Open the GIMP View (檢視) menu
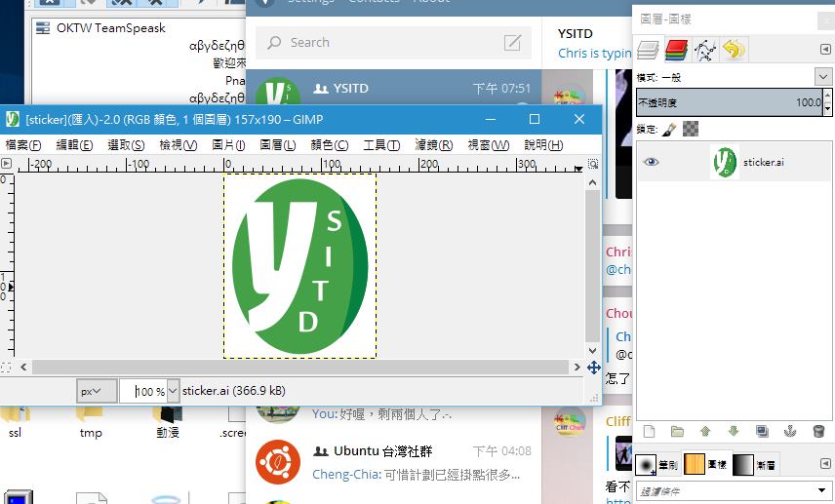 pyautogui.click(x=179, y=144)
